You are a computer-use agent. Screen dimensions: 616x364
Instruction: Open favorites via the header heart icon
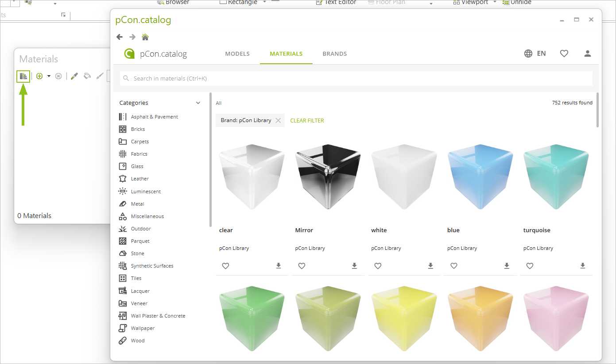point(564,54)
